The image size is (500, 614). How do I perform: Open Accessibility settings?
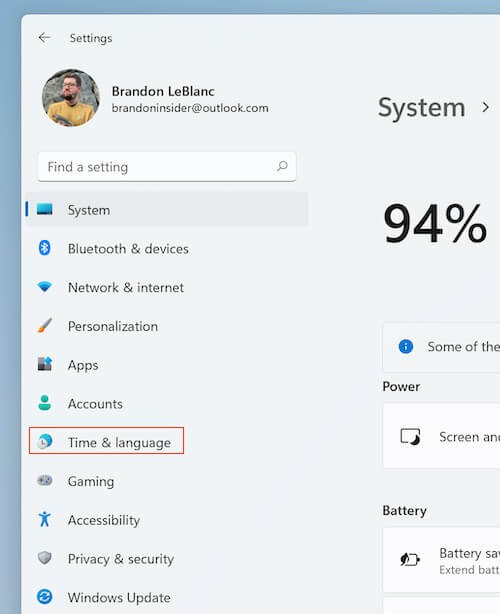(104, 520)
